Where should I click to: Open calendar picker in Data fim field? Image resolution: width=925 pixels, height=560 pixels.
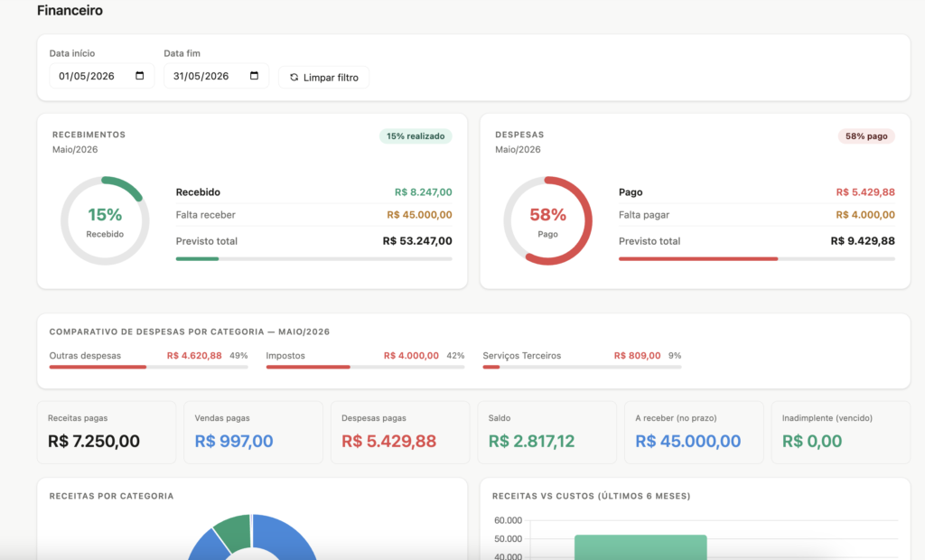(254, 76)
